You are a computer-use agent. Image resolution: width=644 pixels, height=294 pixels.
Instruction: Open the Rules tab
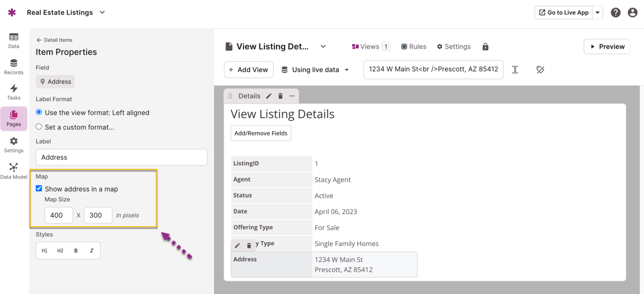pyautogui.click(x=413, y=46)
